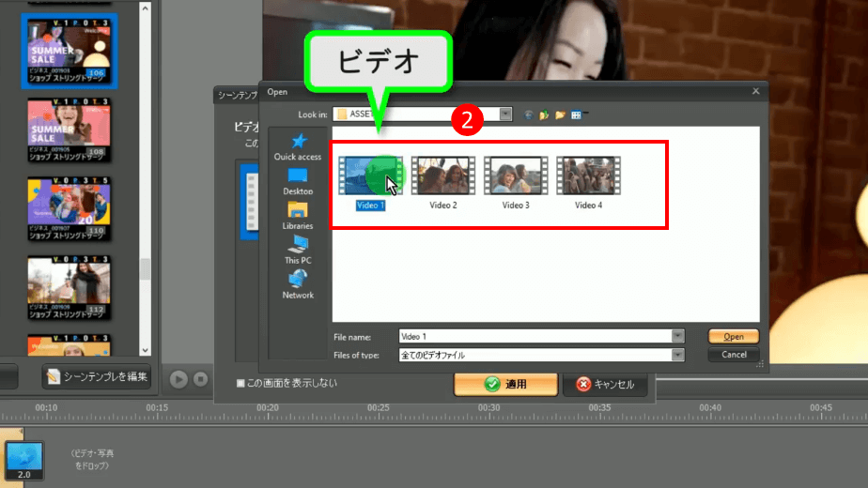Expand the Look in folder dropdown
This screenshot has height=488, width=868.
tap(505, 114)
